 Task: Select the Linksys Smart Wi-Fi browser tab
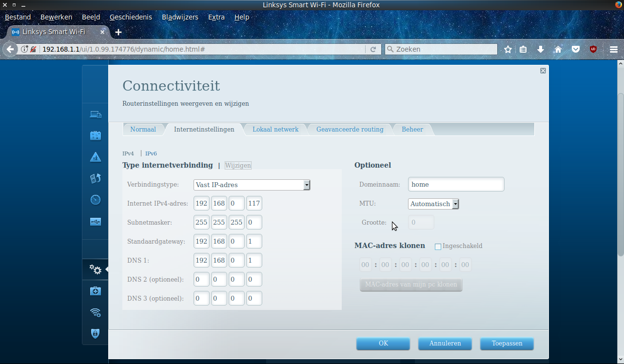[x=57, y=32]
